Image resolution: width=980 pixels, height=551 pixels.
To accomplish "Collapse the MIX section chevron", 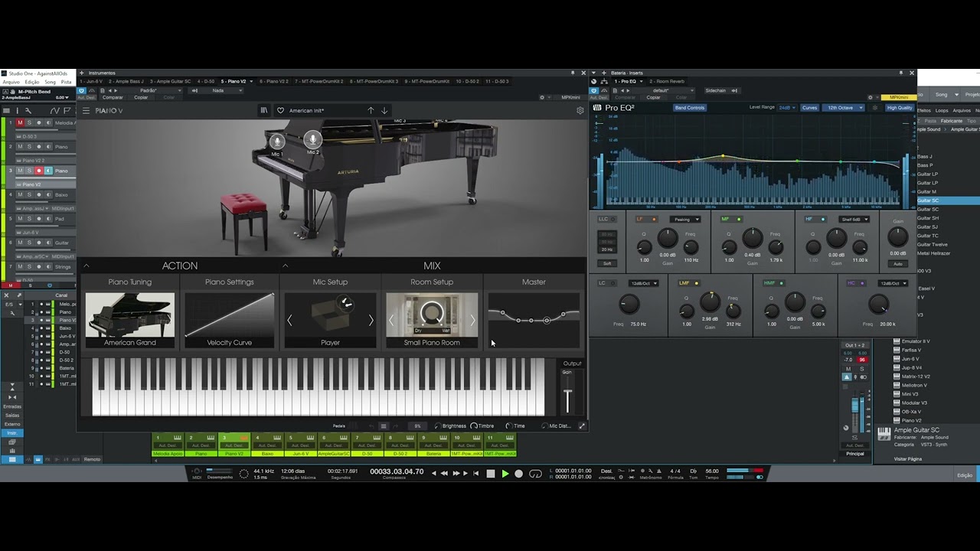I will tap(285, 266).
